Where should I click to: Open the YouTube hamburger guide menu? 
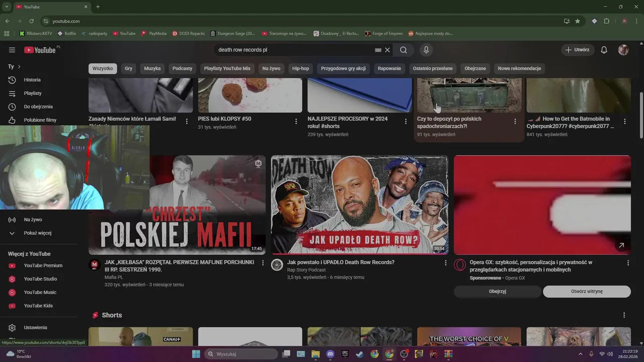12,50
